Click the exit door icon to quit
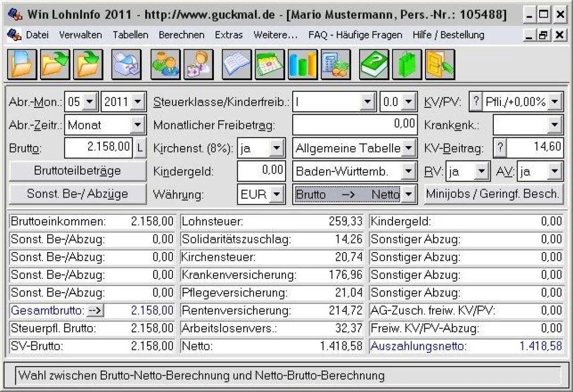 pyautogui.click(x=440, y=64)
